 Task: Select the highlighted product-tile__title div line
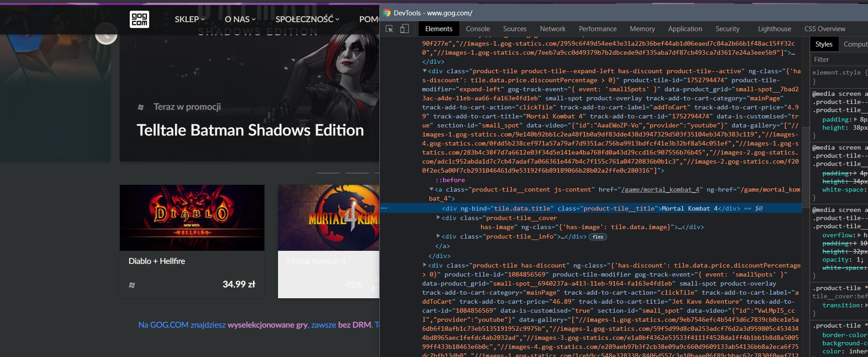click(x=591, y=208)
